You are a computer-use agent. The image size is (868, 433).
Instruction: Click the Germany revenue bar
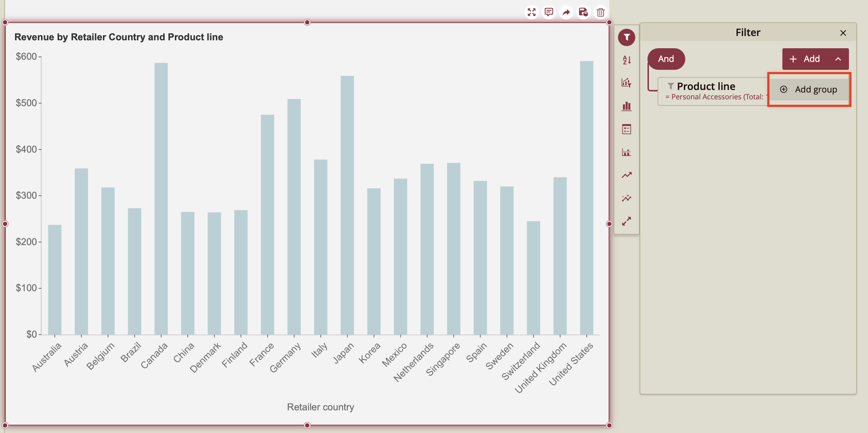tap(294, 217)
